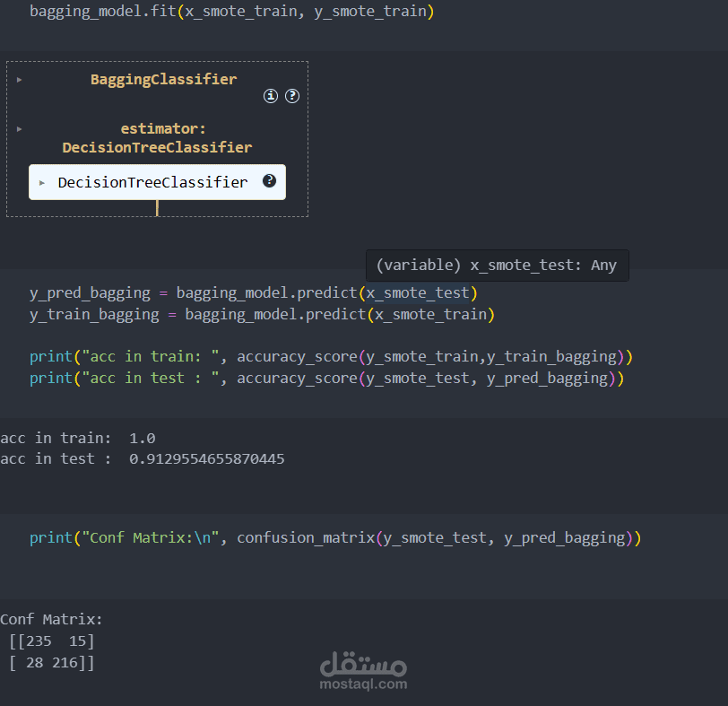Viewport: 728px width, 706px height.
Task: Select the print acc in train line
Action: click(331, 357)
